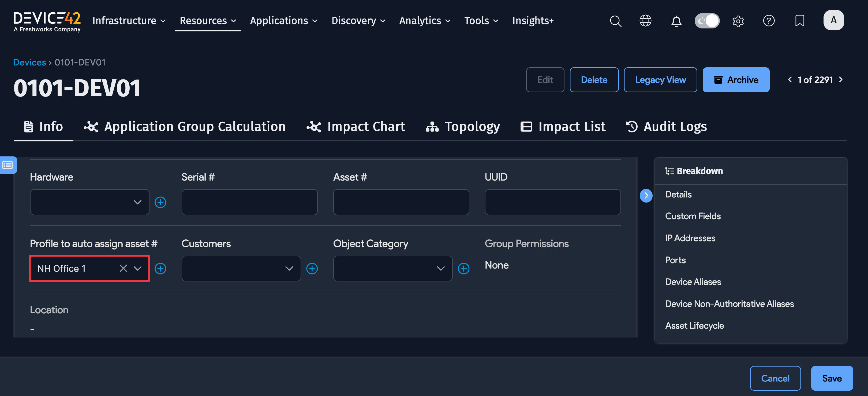Viewport: 868px width, 396px height.
Task: Click the Delete button
Action: pyautogui.click(x=594, y=80)
